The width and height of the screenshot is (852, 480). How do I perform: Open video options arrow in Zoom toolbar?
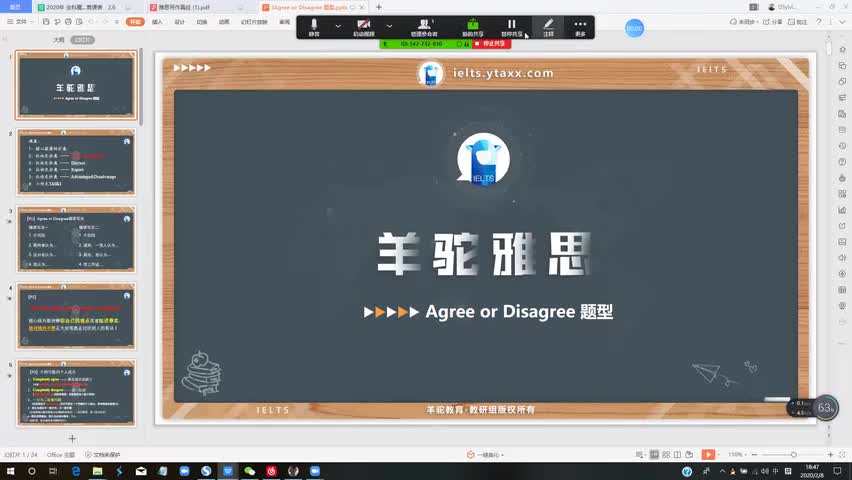click(389, 26)
